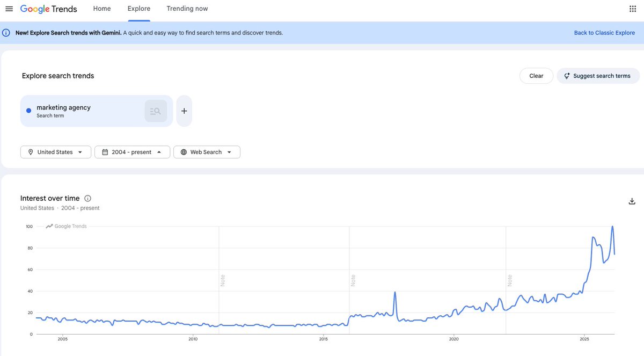644x356 pixels.
Task: Click the Note marker near 2016
Action: click(x=353, y=280)
